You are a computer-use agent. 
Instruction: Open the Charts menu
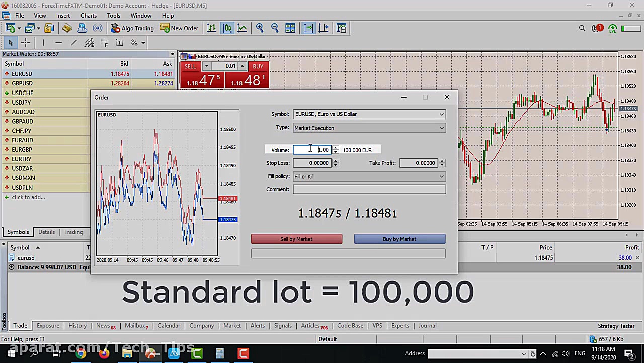pyautogui.click(x=88, y=16)
